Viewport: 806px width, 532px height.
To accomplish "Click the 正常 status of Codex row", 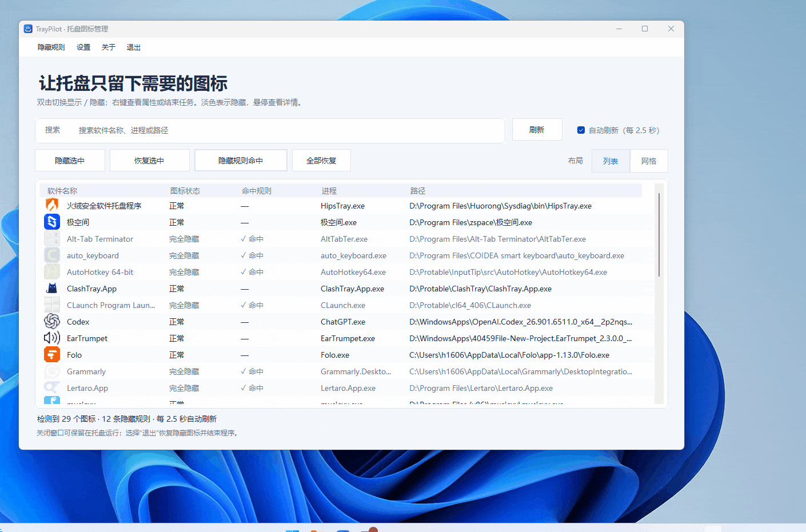I will click(x=177, y=322).
